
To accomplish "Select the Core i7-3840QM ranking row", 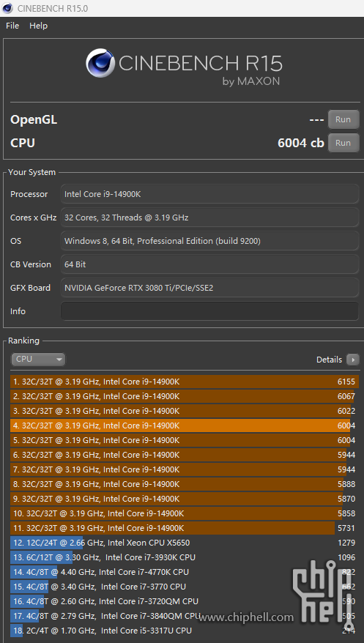I will pos(185,616).
